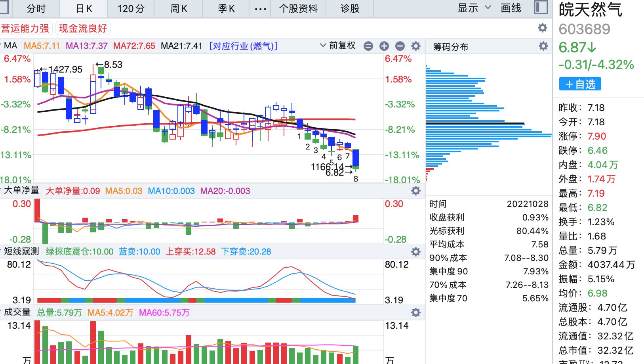Screen dimensions: 644x364
Task: Open 筹码分布 panel settings gear
Action: [x=543, y=46]
